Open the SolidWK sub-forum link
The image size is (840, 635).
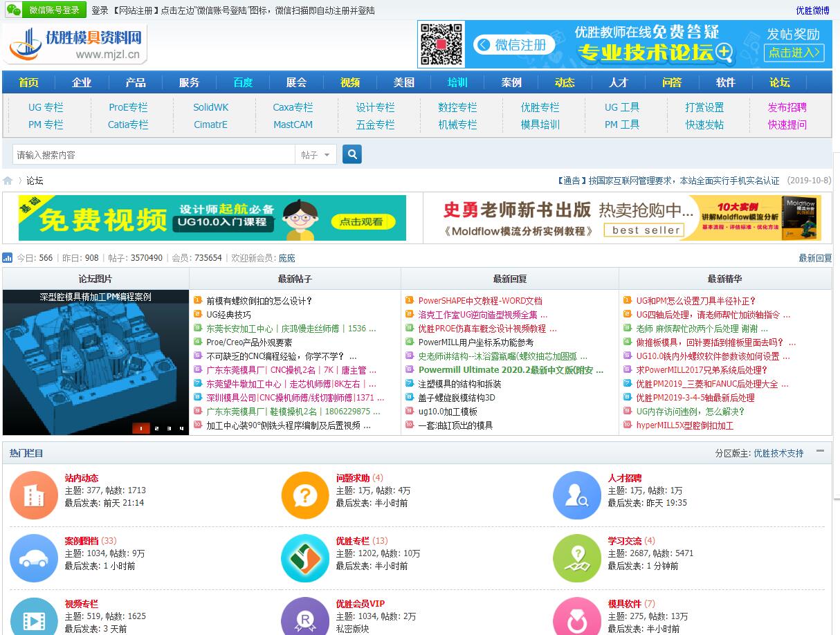210,107
